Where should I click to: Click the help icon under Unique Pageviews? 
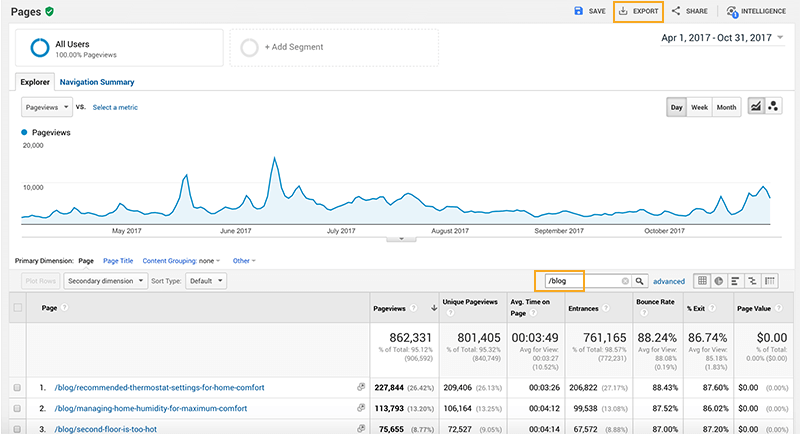451,313
